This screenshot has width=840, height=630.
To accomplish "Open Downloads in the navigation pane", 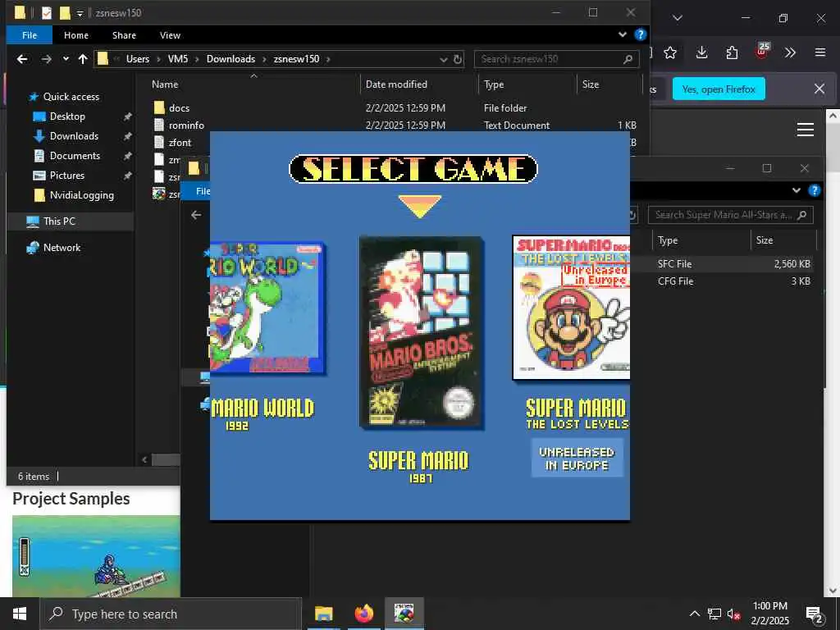I will (x=74, y=136).
